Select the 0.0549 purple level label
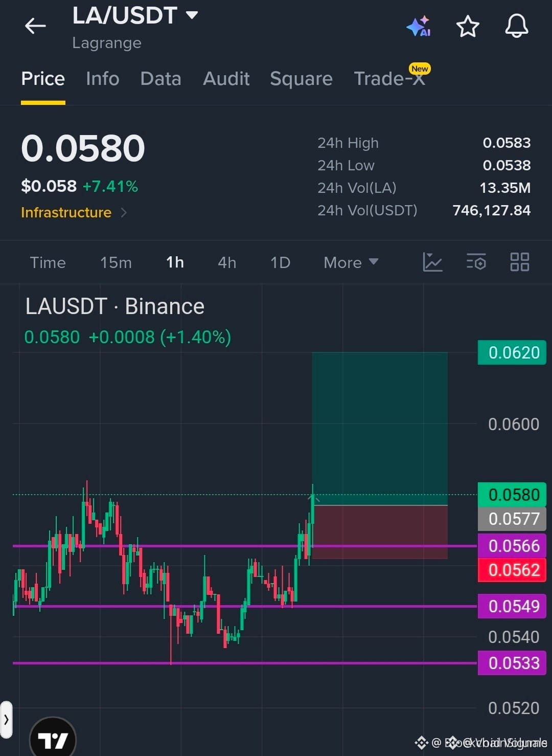Image resolution: width=552 pixels, height=756 pixels. (512, 606)
